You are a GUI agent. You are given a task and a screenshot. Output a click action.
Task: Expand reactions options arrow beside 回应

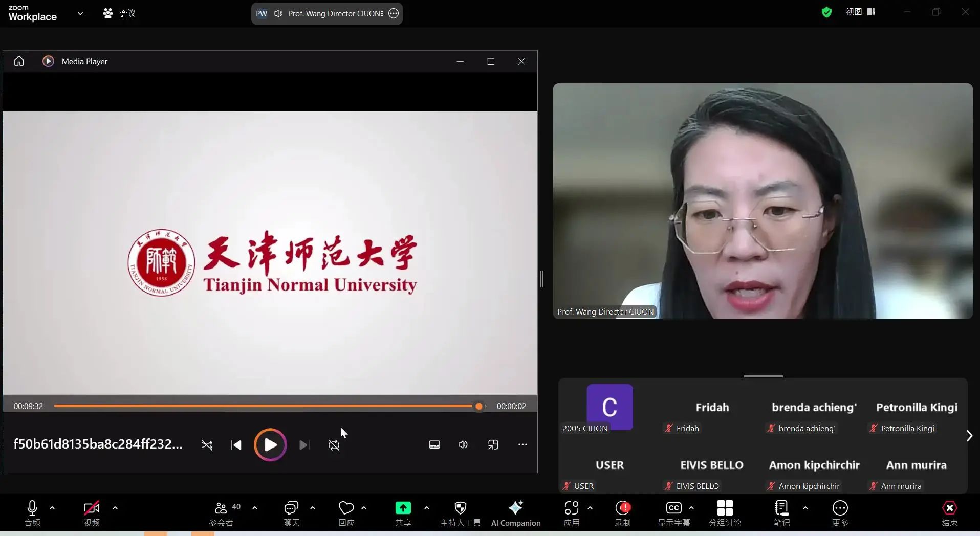(x=364, y=508)
